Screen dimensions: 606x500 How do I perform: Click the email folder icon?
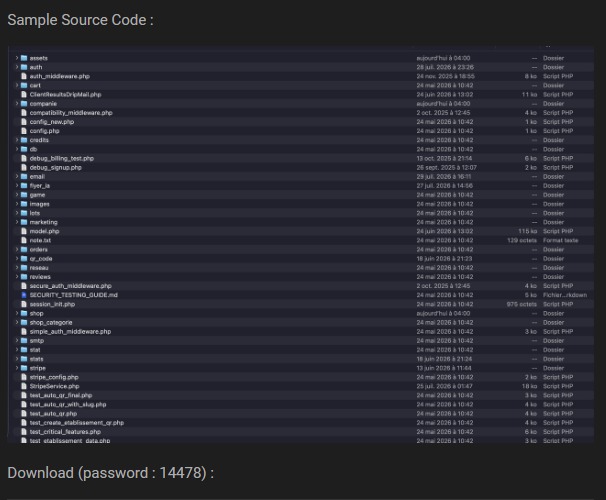tap(24, 177)
